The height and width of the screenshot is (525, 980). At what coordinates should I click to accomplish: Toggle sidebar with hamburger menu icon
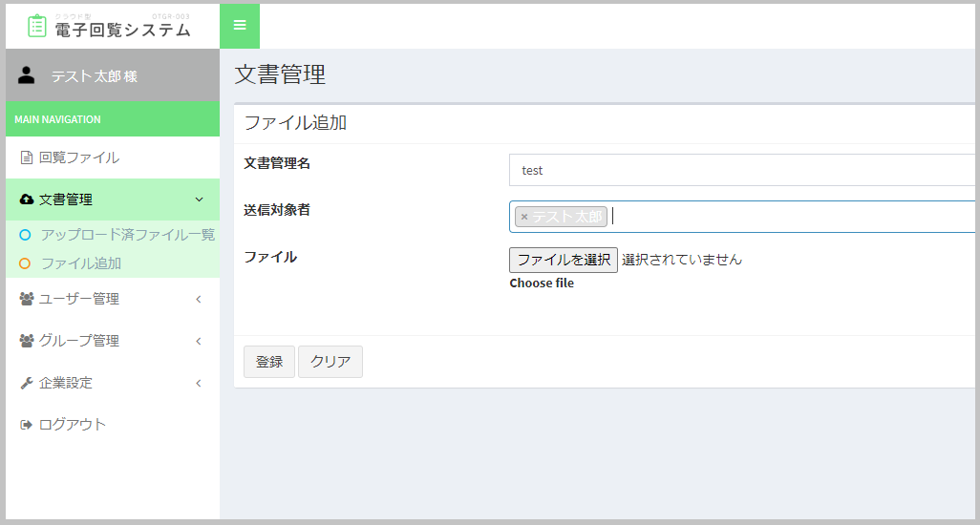pyautogui.click(x=240, y=26)
